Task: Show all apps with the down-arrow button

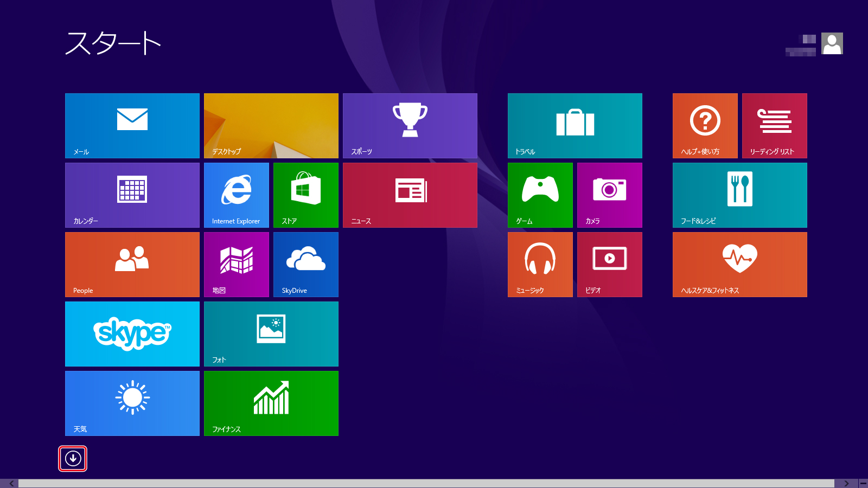Action: click(x=73, y=459)
